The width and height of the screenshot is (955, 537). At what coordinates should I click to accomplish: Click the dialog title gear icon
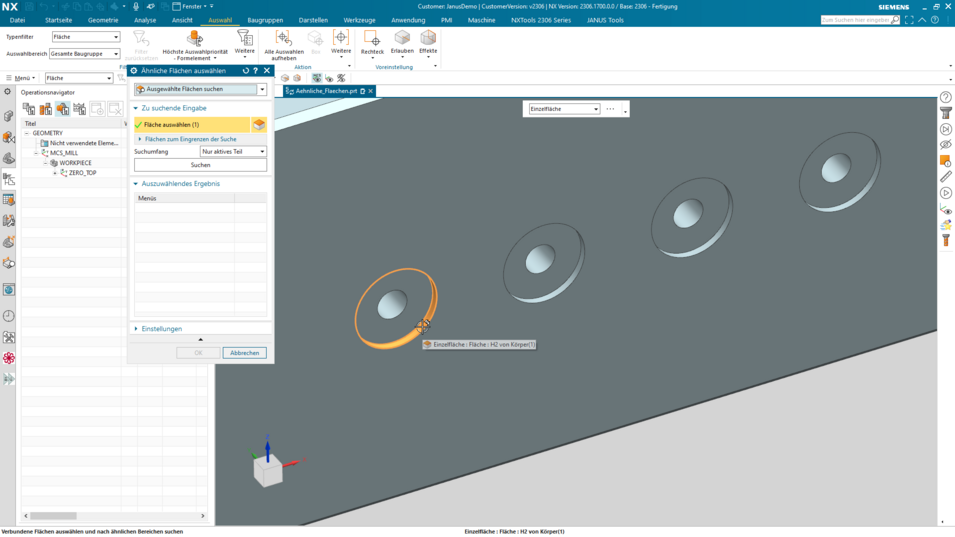(x=134, y=71)
